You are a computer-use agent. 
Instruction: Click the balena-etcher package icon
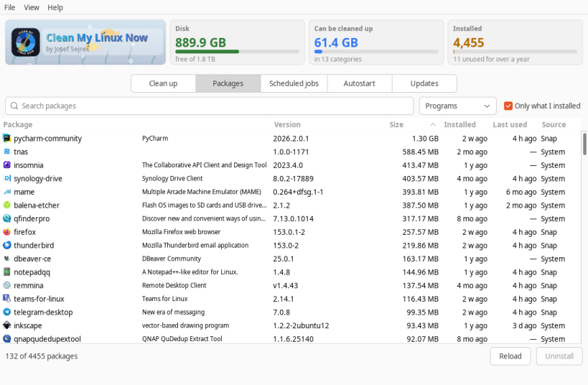pyautogui.click(x=6, y=205)
